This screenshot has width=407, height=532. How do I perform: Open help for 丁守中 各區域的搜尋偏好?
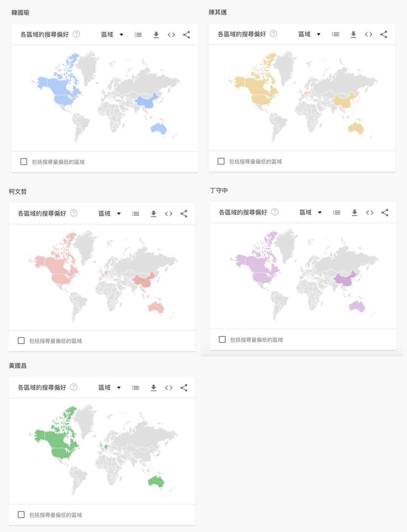[275, 212]
